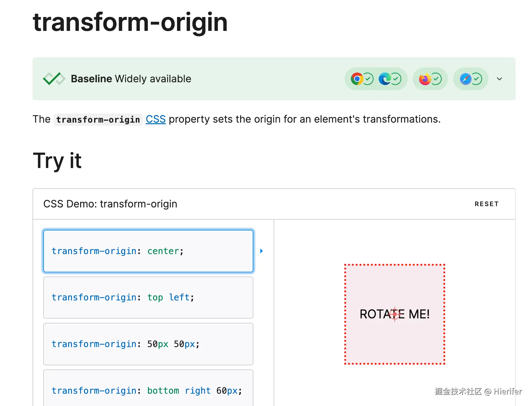
Task: Click the checkmark beside the Firefox icon
Action: coord(436,79)
